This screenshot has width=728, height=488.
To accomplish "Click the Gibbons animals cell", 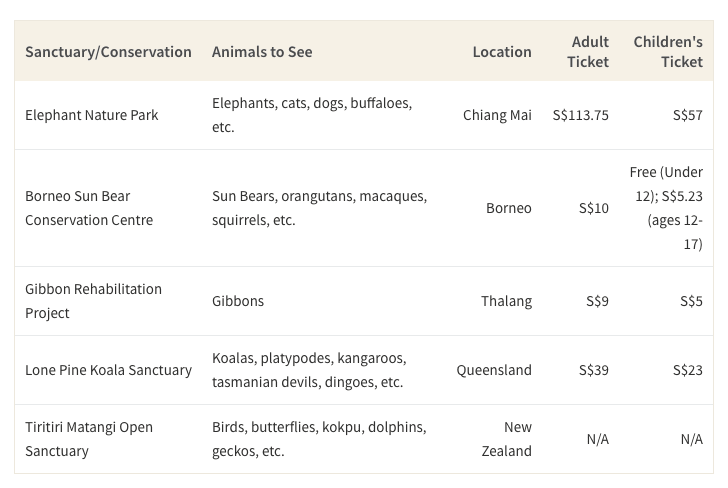I will coord(238,301).
